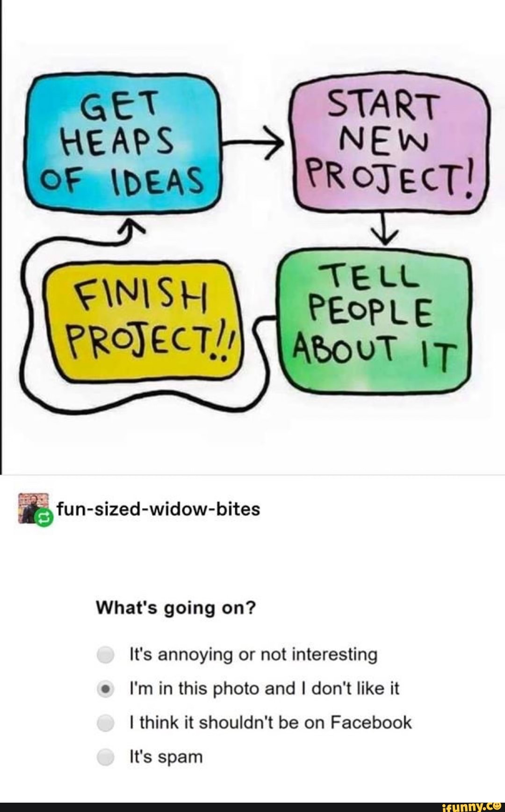Open fun-sized-widow-bites profile link
The width and height of the screenshot is (505, 812).
[159, 508]
